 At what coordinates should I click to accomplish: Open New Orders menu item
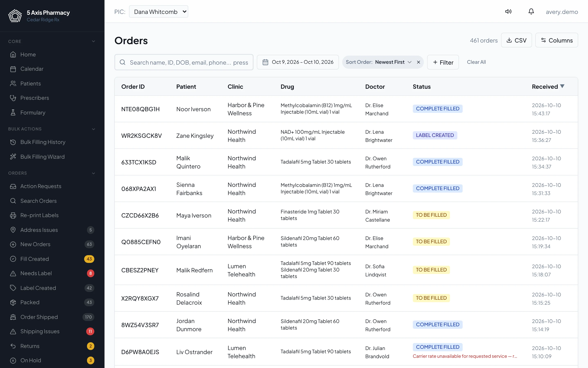(x=52, y=244)
